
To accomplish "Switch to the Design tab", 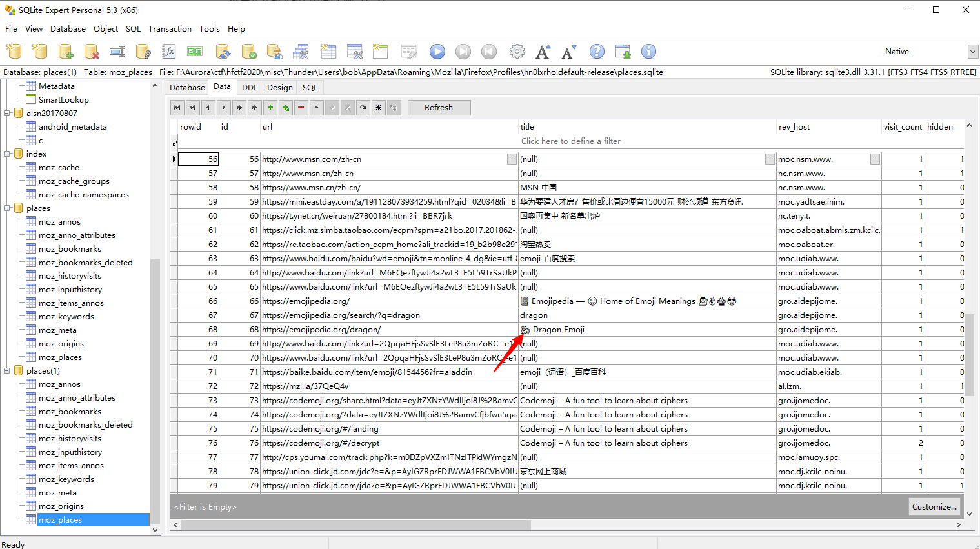I will (x=280, y=88).
